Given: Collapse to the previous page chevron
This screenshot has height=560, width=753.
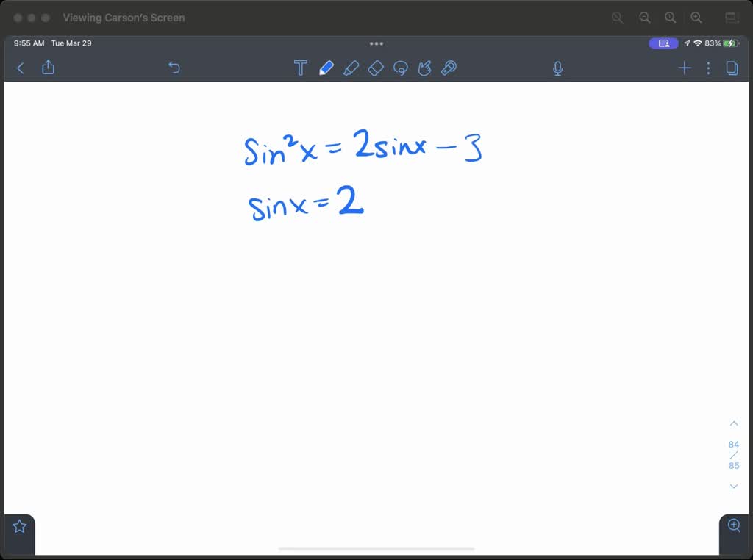Looking at the screenshot, I should coord(733,423).
